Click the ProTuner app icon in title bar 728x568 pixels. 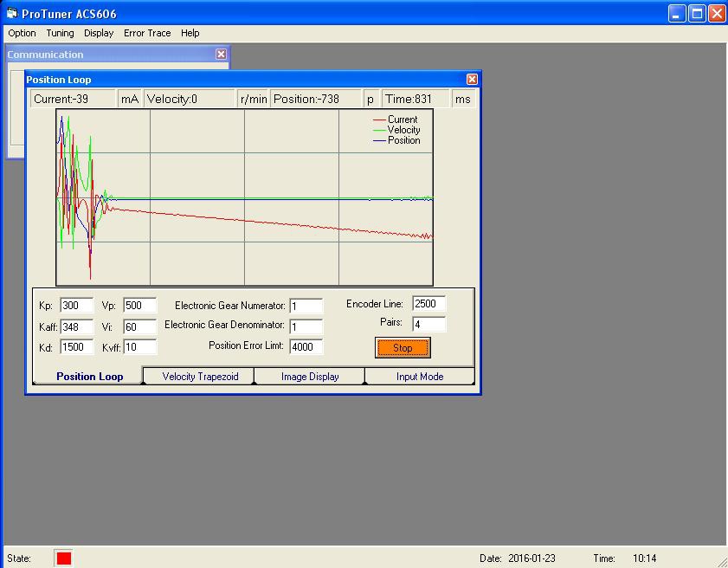pos(11,13)
